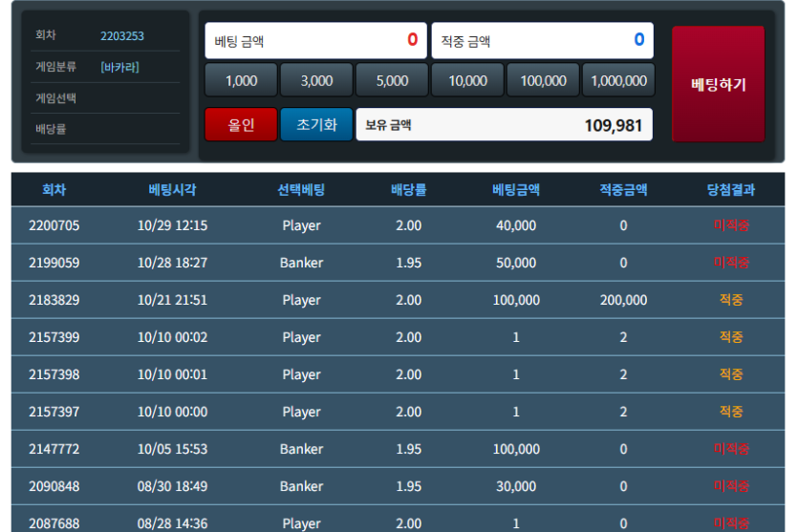
Task: Click the 보유 금액 balance field showing 109,981
Action: tap(505, 124)
